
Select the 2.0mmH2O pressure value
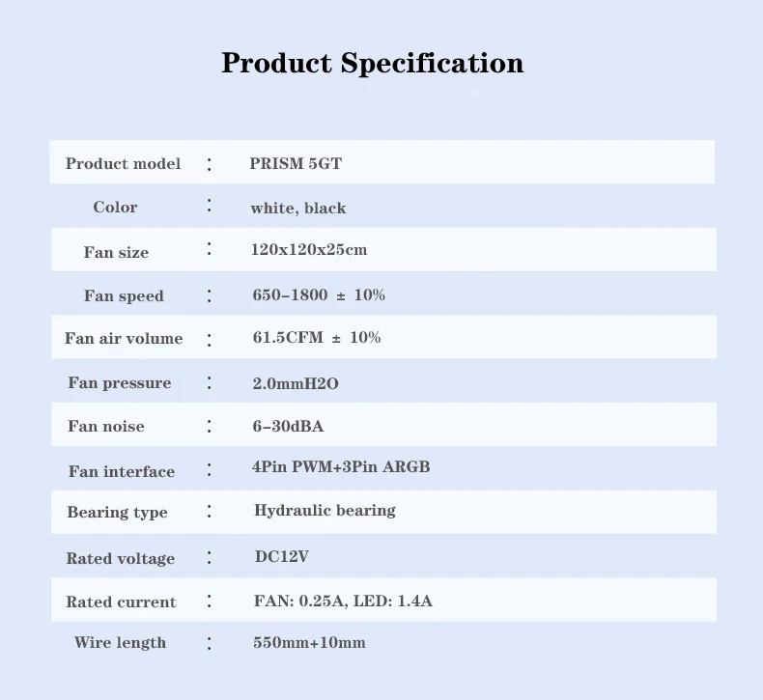pyautogui.click(x=296, y=383)
